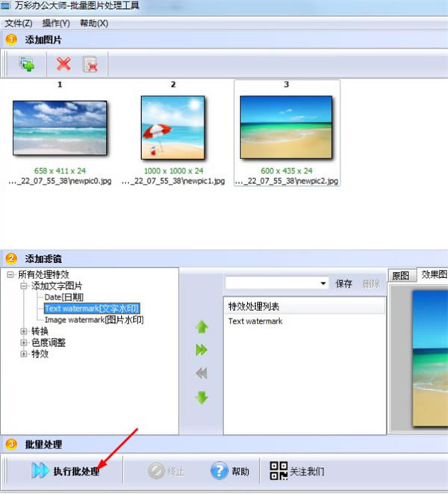448x494 pixels.
Task: Add effect with green double right arrow
Action: click(202, 350)
